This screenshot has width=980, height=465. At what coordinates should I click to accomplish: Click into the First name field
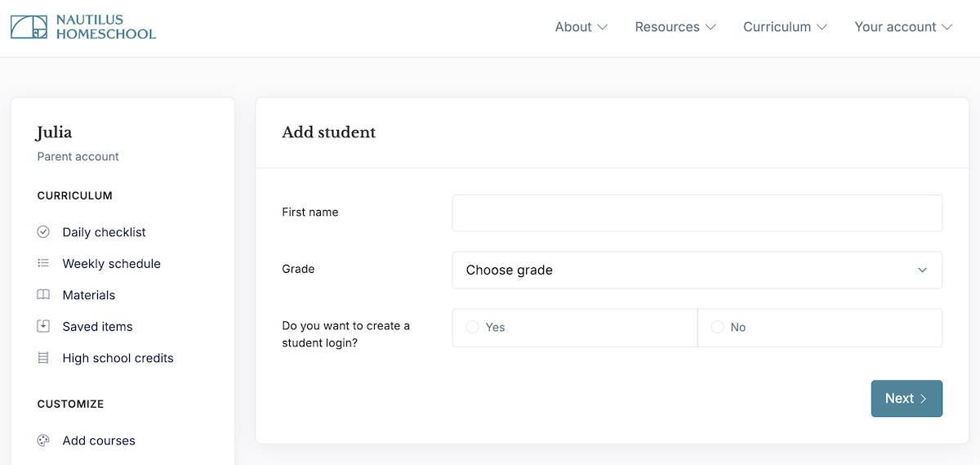tap(697, 212)
